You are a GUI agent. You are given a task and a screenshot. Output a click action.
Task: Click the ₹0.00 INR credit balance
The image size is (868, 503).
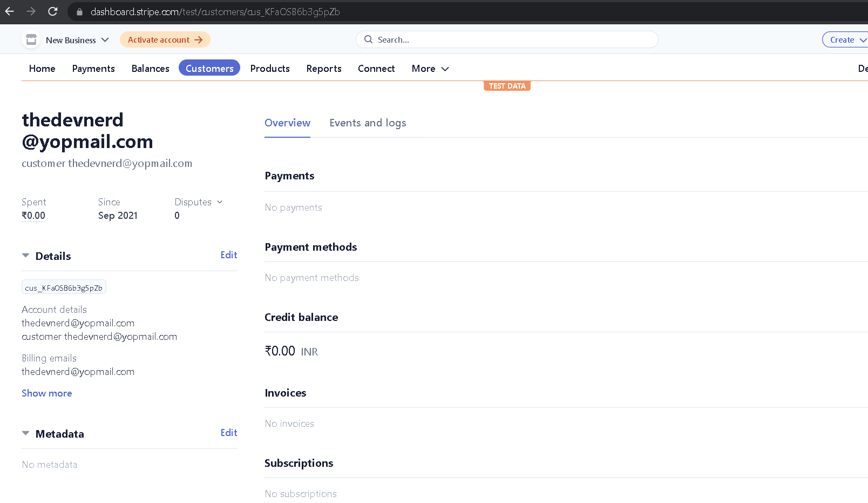[291, 351]
